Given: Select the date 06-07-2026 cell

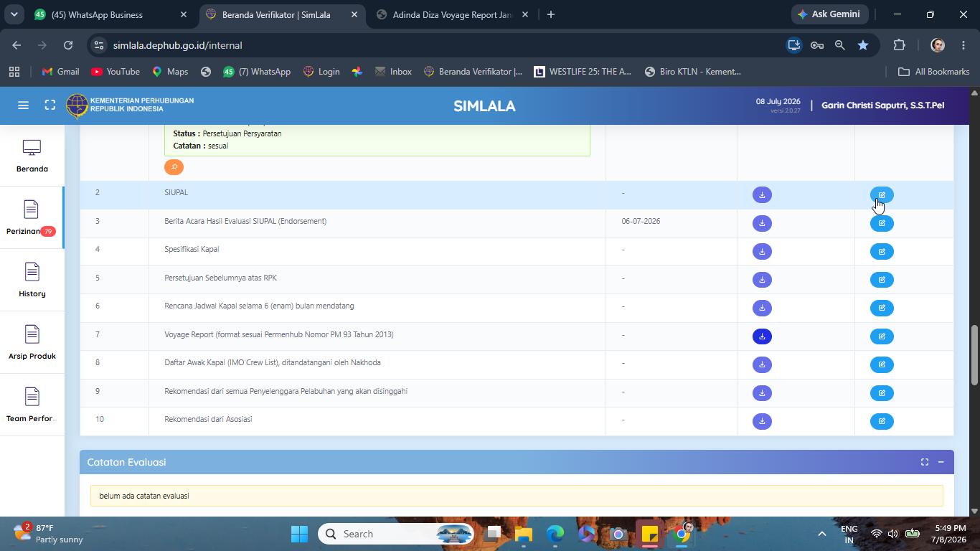Looking at the screenshot, I should (641, 222).
